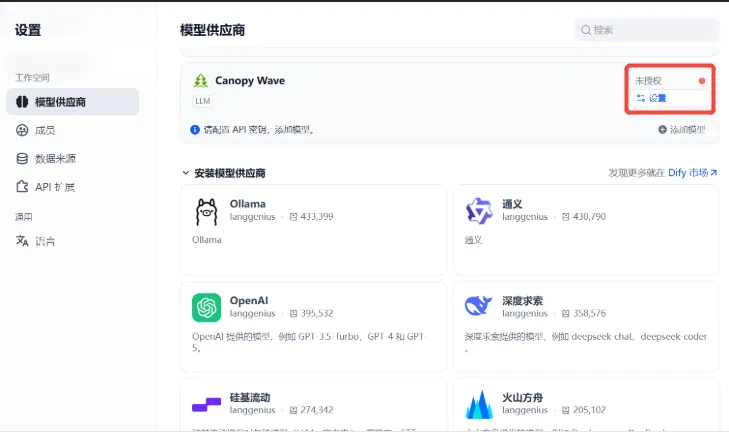The width and height of the screenshot is (729, 432).
Task: Click the Canopy Wave tree logo
Action: pos(200,80)
